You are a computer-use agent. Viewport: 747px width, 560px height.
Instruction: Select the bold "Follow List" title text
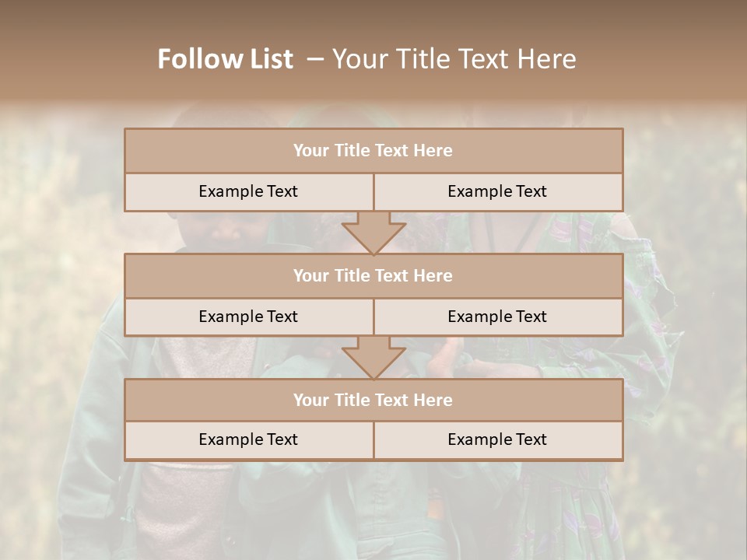225,59
